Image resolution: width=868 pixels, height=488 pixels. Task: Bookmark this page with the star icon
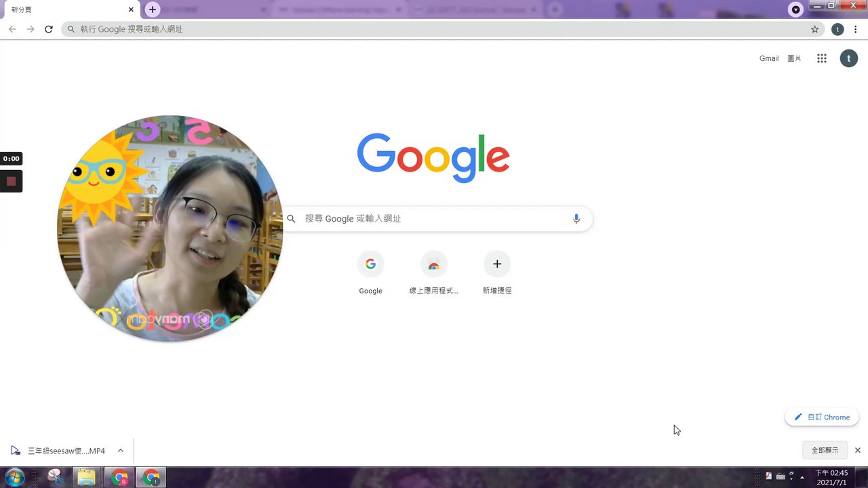coord(815,29)
